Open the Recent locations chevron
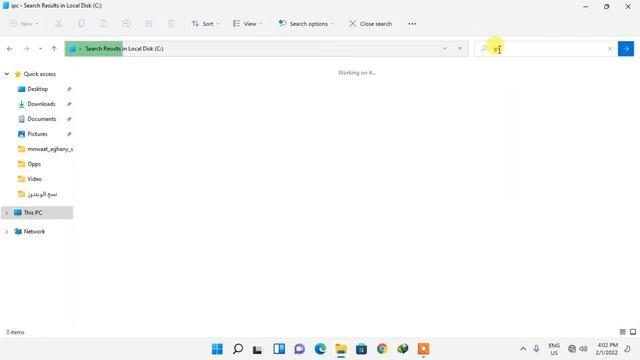The width and height of the screenshot is (640, 360). pyautogui.click(x=40, y=49)
